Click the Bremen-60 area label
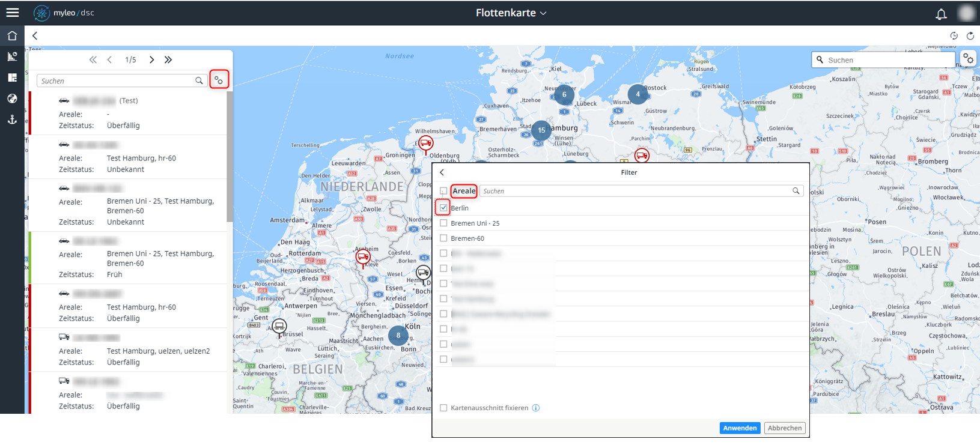980x445 pixels. 467,238
